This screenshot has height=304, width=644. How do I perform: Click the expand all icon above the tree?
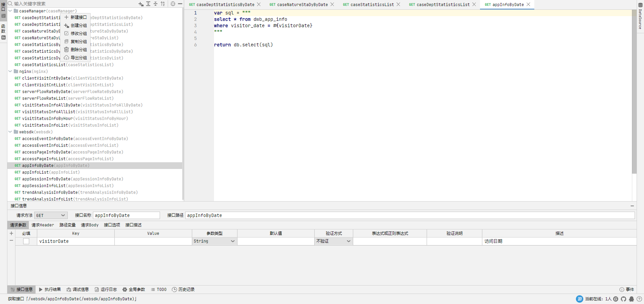[148, 4]
